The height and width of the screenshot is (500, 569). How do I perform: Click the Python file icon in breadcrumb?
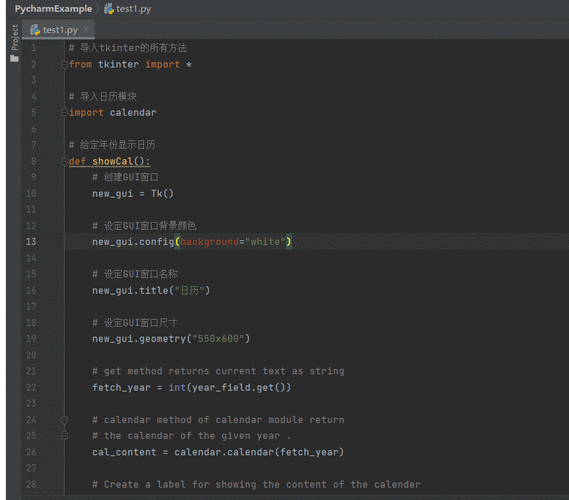click(109, 9)
